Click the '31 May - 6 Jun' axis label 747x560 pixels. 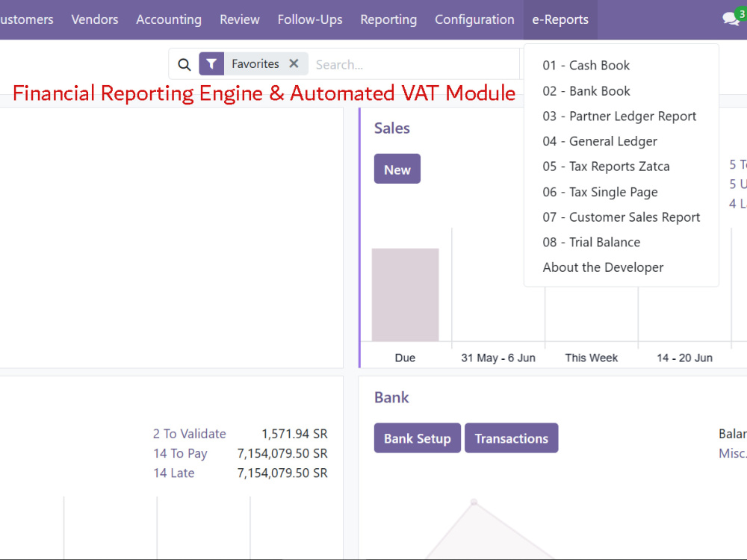tap(498, 358)
